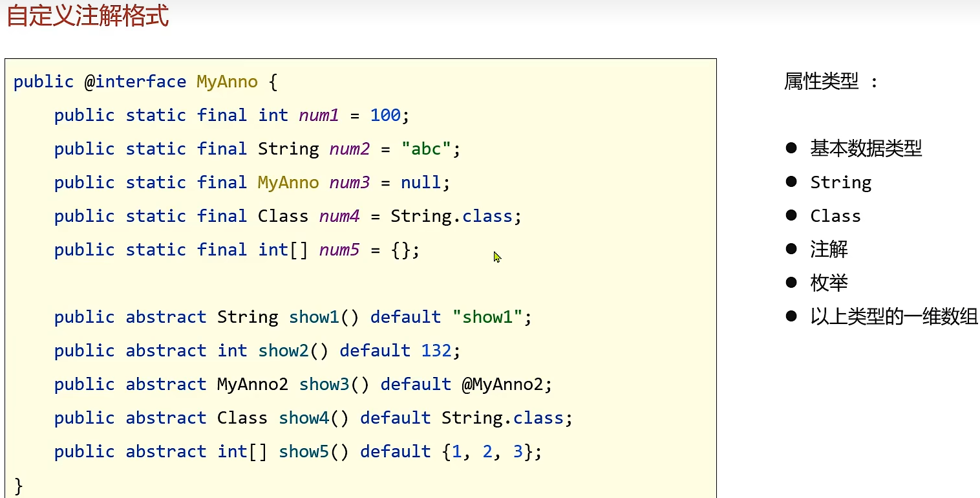Click the Class bullet item in the list

pyautogui.click(x=835, y=216)
